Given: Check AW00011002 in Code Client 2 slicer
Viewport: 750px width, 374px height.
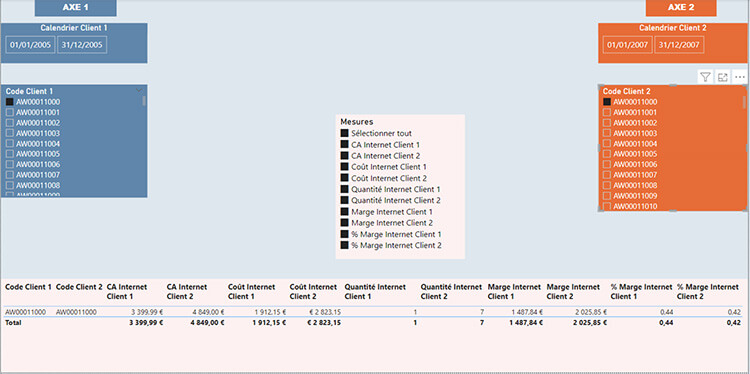Looking at the screenshot, I should point(607,122).
